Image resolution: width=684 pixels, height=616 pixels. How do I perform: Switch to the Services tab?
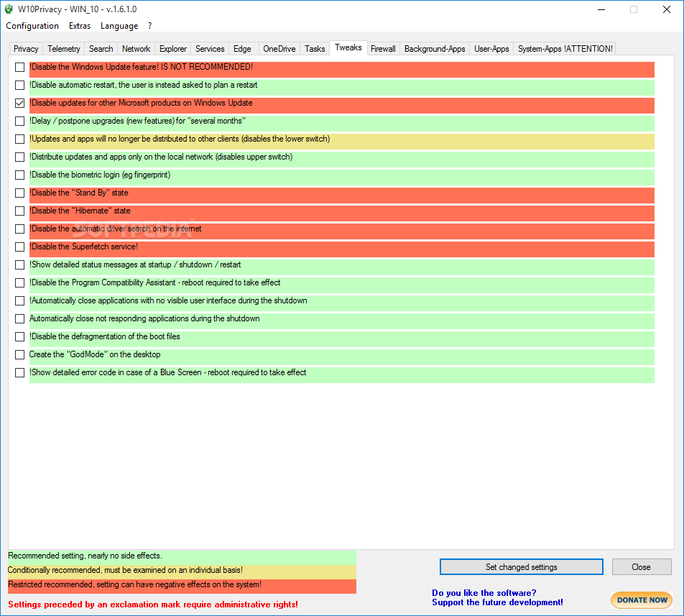(210, 49)
